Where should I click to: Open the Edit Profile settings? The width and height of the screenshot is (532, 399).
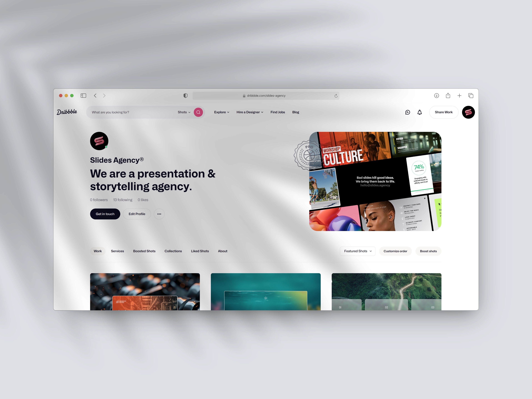137,214
